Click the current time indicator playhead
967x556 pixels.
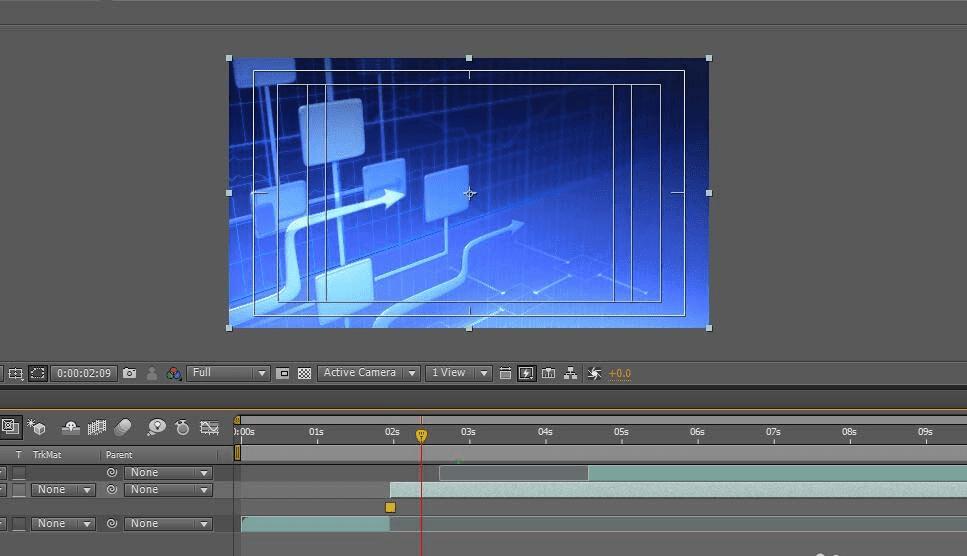(421, 435)
